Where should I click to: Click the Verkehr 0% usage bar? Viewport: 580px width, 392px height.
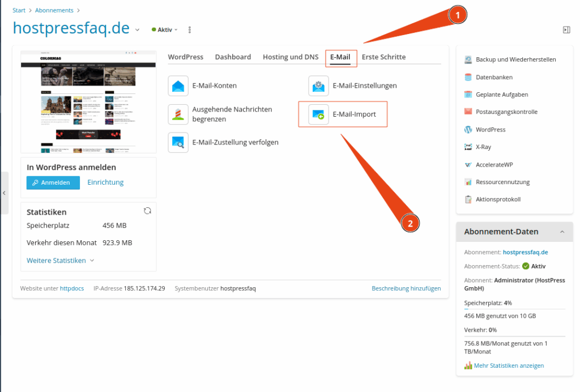click(514, 336)
